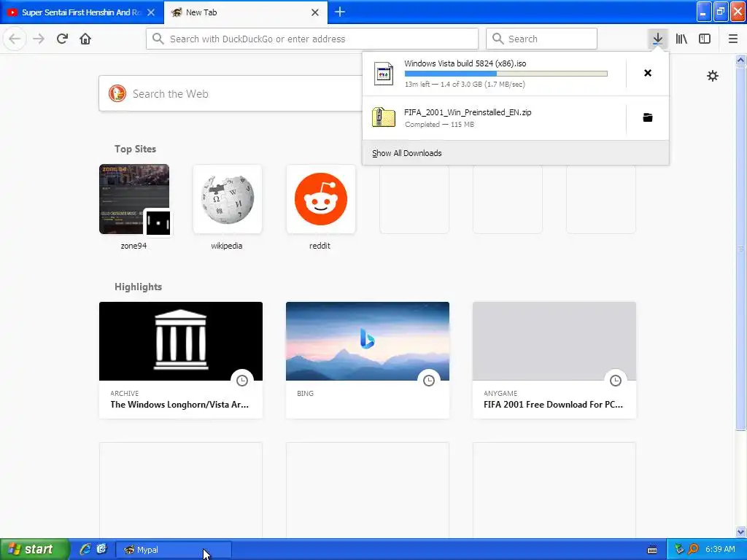This screenshot has height=560, width=747.
Task: Show sidebars with the sidebar icon
Action: (x=705, y=39)
